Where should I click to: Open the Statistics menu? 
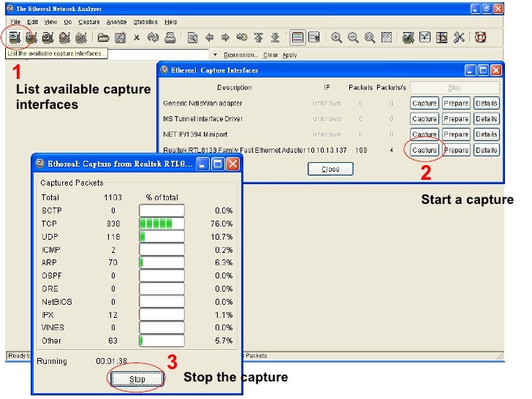[145, 22]
